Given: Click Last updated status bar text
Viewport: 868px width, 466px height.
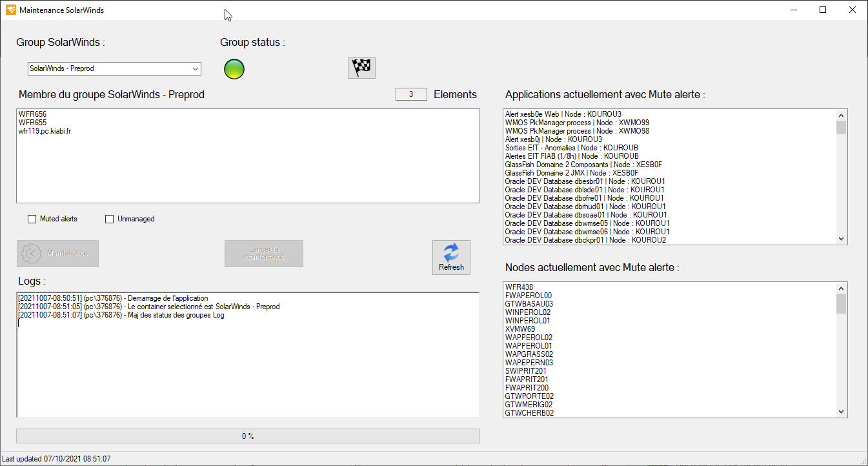Looking at the screenshot, I should [57, 459].
